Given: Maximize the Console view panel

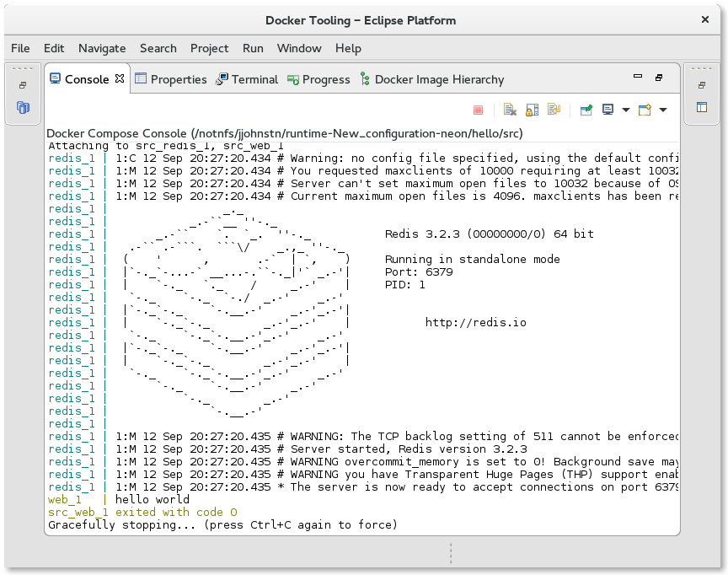Looking at the screenshot, I should point(659,78).
